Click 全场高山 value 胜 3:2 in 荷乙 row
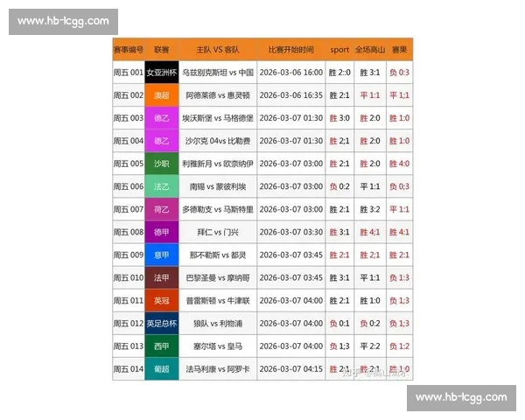Viewport: 525px width, 420px height. (x=370, y=209)
